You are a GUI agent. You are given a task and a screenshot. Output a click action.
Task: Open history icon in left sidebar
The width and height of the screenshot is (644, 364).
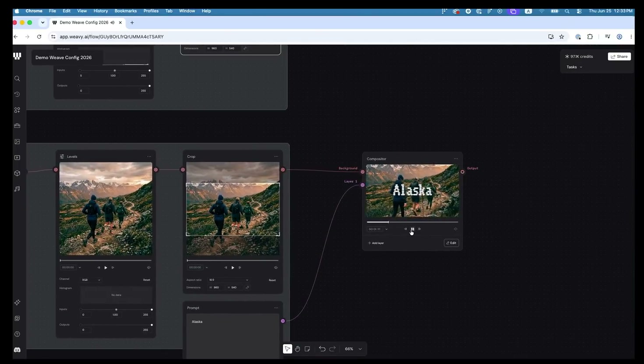pyautogui.click(x=17, y=94)
